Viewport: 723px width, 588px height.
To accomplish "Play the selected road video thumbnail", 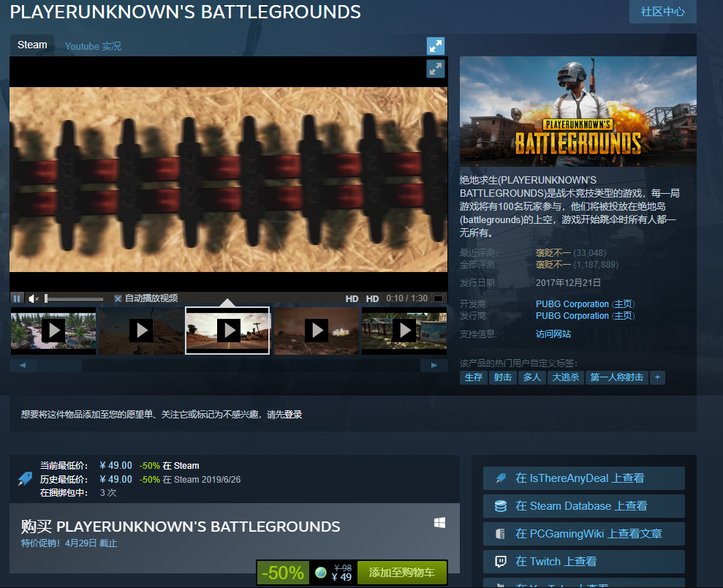I will [x=227, y=331].
